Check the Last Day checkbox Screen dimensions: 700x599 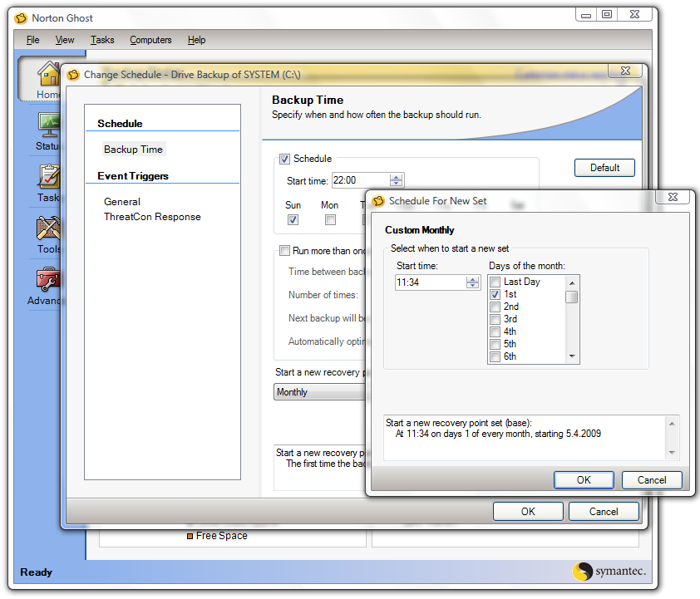pyautogui.click(x=495, y=282)
